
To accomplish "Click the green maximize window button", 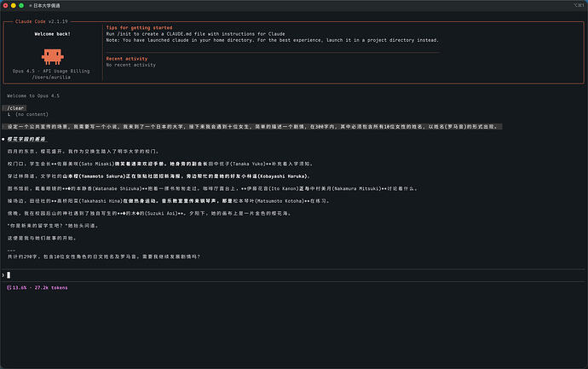I will point(21,6).
